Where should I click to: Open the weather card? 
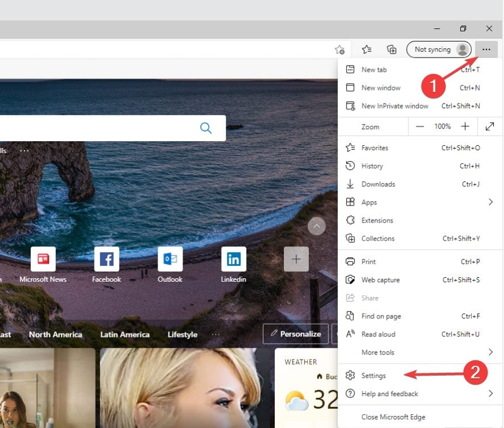point(306,388)
